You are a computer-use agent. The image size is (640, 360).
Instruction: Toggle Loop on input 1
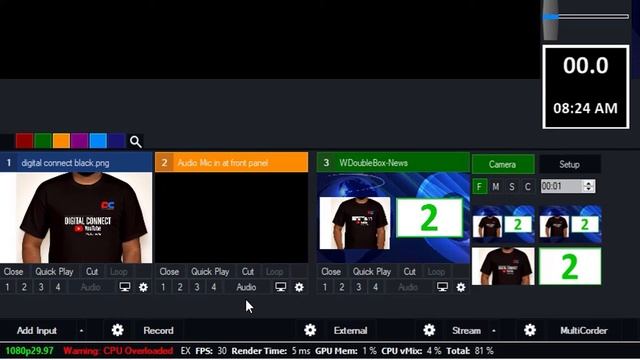click(119, 272)
